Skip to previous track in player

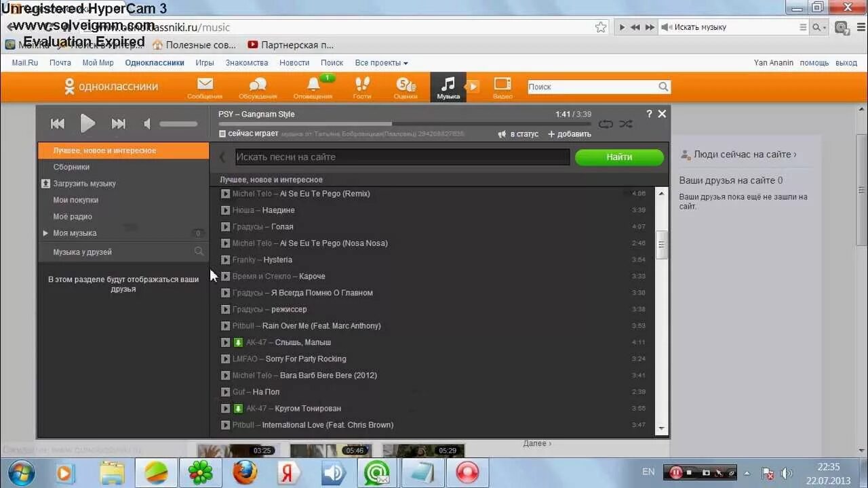click(58, 123)
